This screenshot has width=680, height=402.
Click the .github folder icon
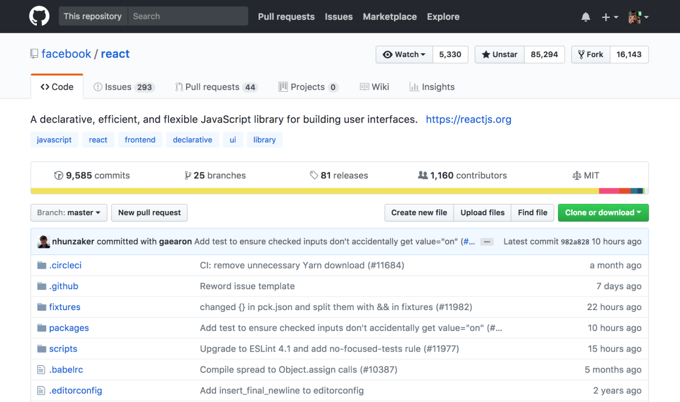[x=42, y=286]
